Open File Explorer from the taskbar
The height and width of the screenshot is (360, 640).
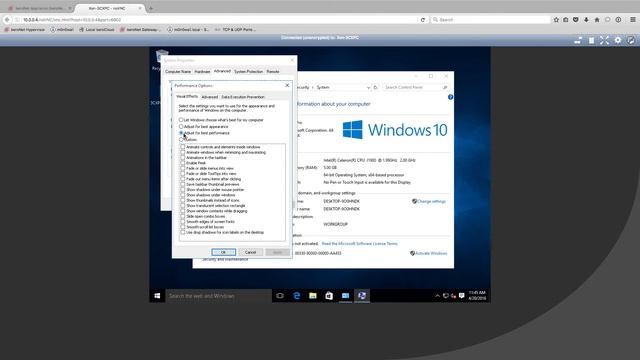[313, 296]
